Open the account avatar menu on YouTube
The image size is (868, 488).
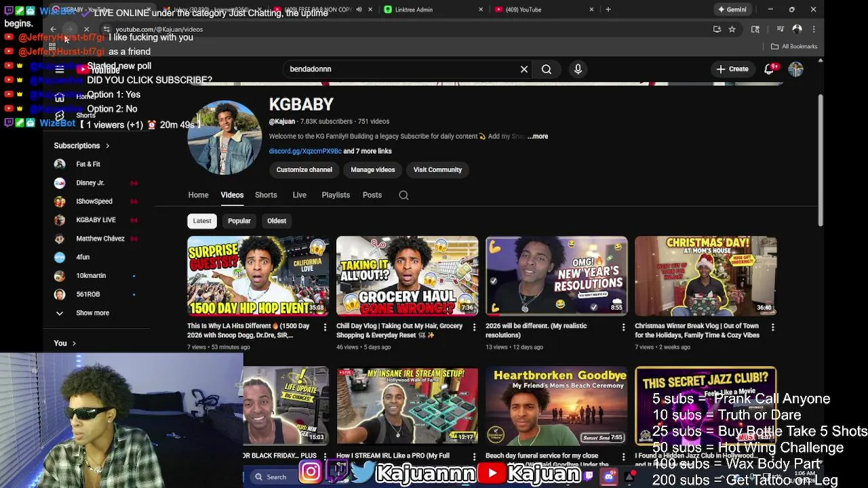click(795, 69)
